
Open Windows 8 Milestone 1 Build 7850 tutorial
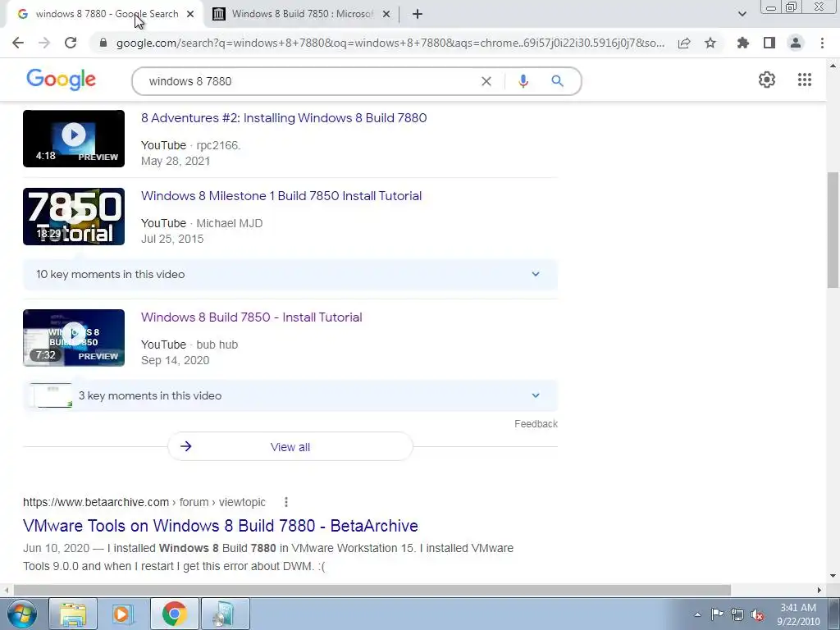pyautogui.click(x=281, y=195)
